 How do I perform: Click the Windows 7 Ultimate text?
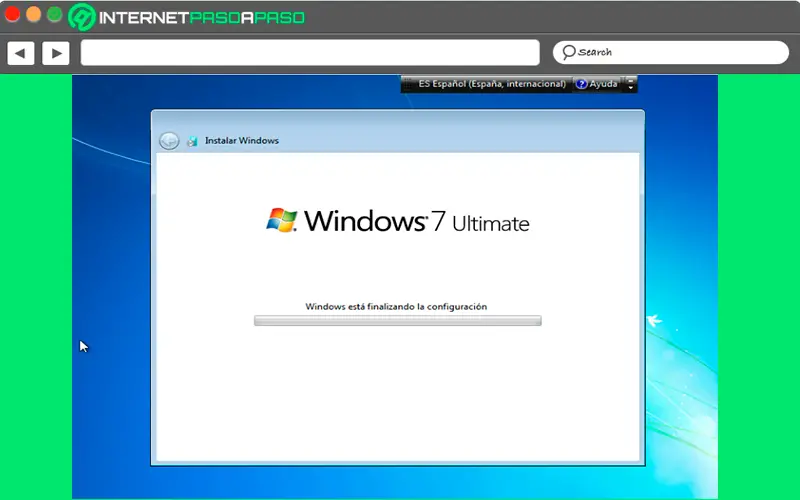(x=417, y=221)
